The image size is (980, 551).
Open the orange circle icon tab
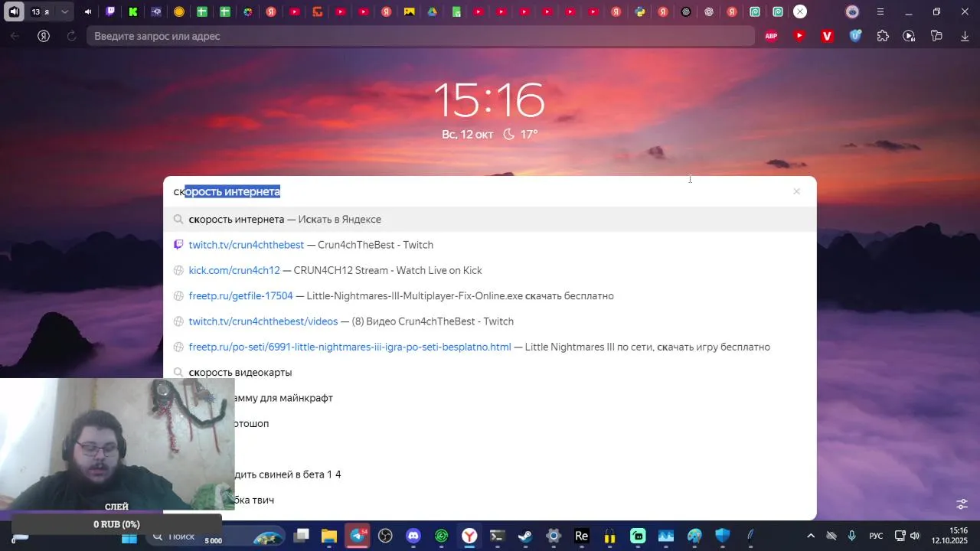[179, 11]
